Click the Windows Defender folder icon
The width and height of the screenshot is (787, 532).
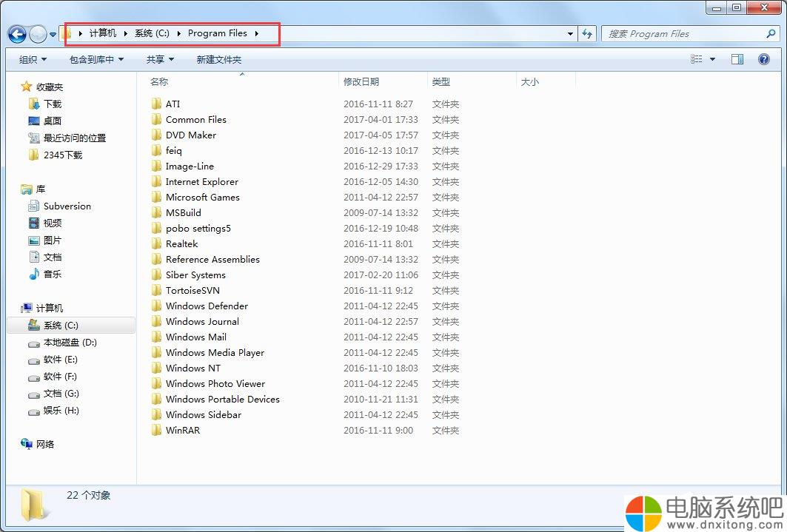(x=157, y=306)
